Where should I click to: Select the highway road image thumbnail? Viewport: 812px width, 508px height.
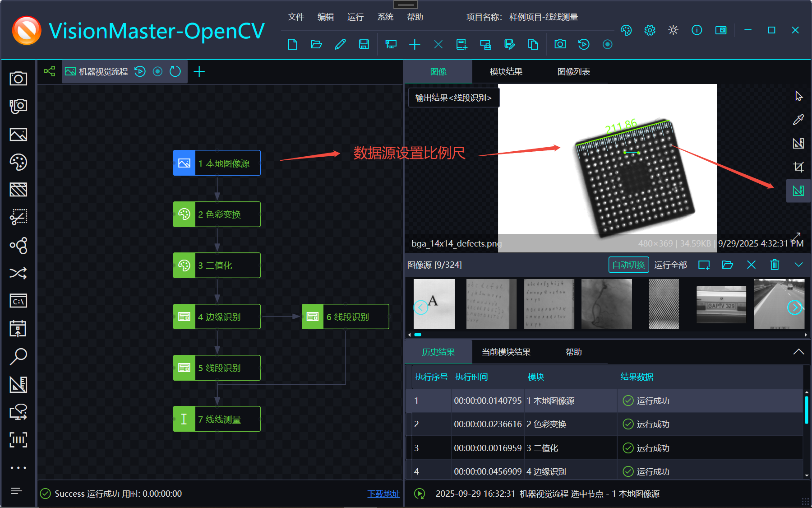(x=779, y=304)
